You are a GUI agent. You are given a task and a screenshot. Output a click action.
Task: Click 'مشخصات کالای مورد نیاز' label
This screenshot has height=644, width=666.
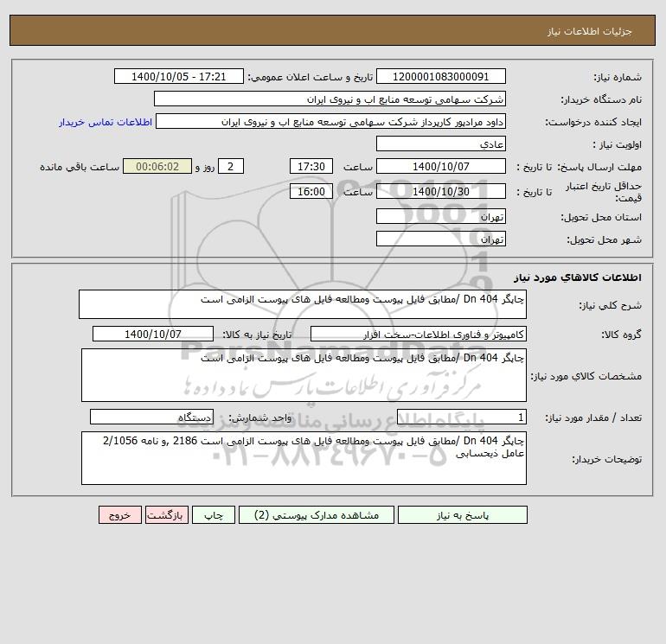tap(586, 376)
